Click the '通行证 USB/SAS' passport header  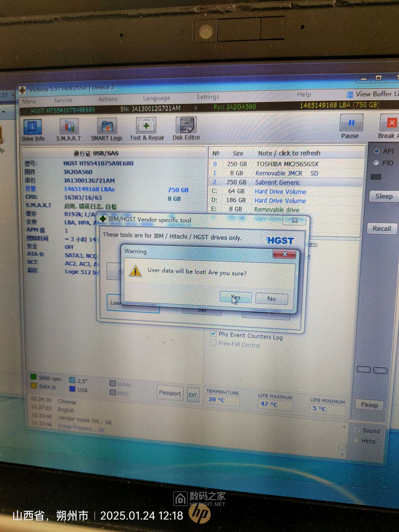pos(96,153)
